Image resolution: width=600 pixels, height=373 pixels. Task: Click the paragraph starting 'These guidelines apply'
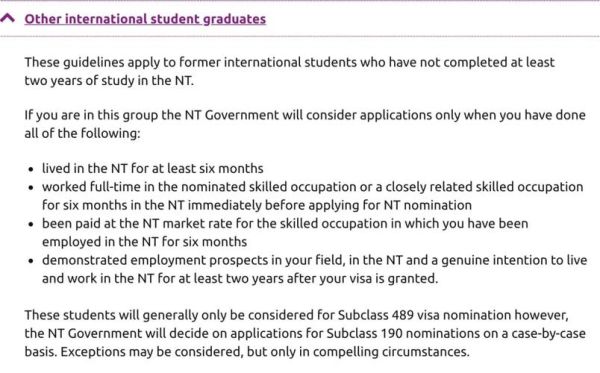[289, 71]
